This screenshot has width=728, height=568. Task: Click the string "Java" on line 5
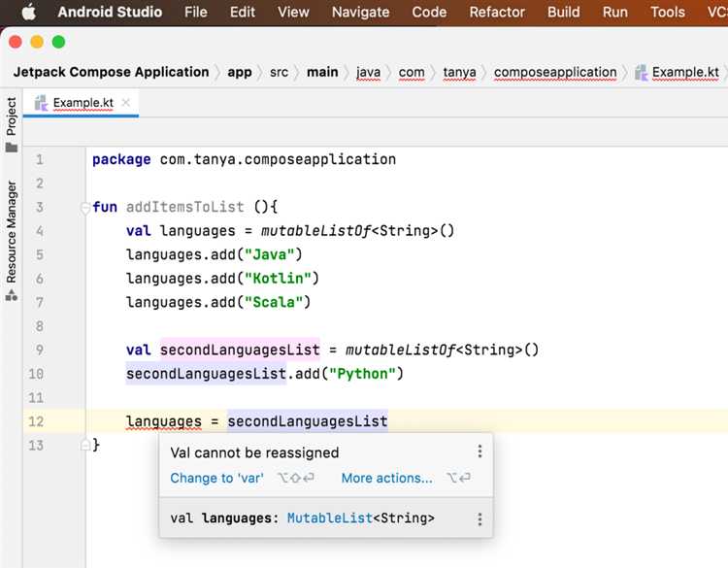click(269, 254)
